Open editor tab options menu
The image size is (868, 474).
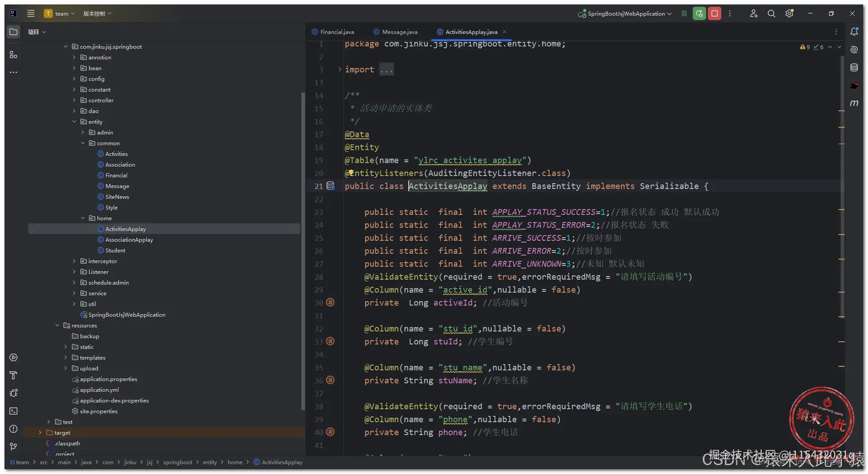coord(836,32)
